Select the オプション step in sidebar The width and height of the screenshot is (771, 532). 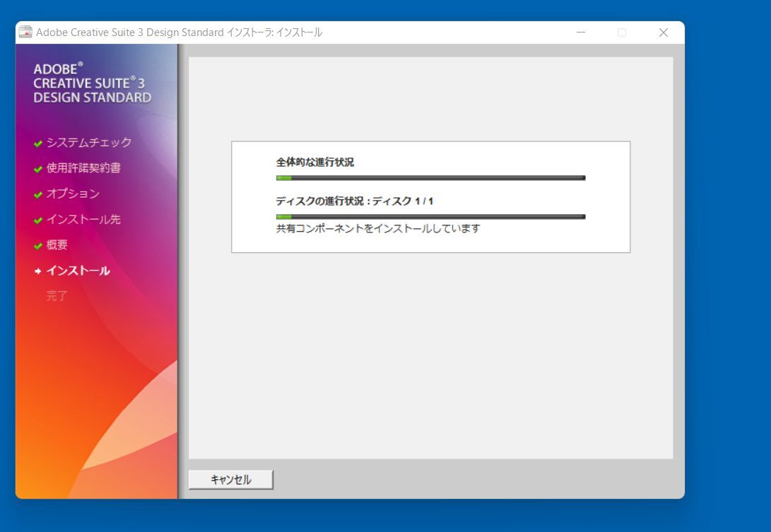click(73, 194)
